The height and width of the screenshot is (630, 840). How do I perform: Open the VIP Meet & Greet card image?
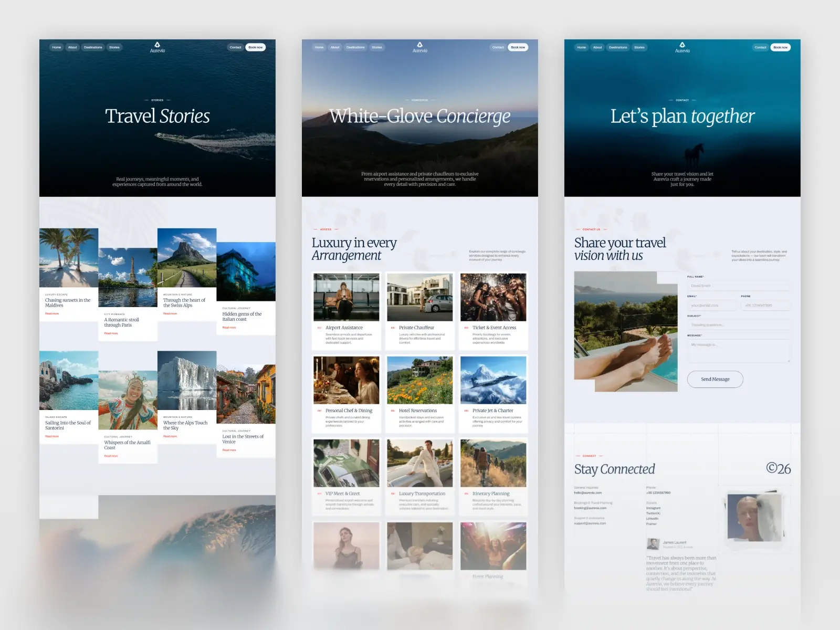click(x=346, y=463)
